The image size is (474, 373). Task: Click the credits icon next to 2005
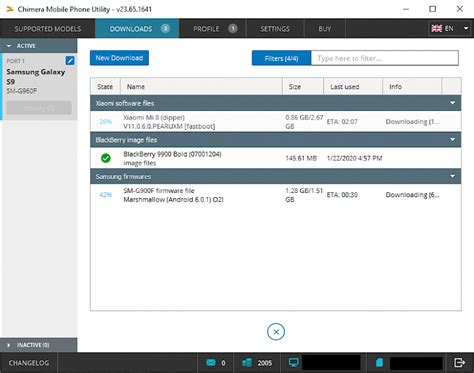[x=247, y=362]
